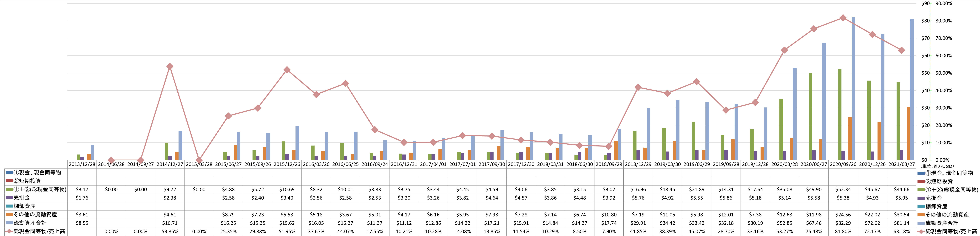
Task: Select the 53.85% cash-to-sales ratio cell
Action: tap(170, 231)
